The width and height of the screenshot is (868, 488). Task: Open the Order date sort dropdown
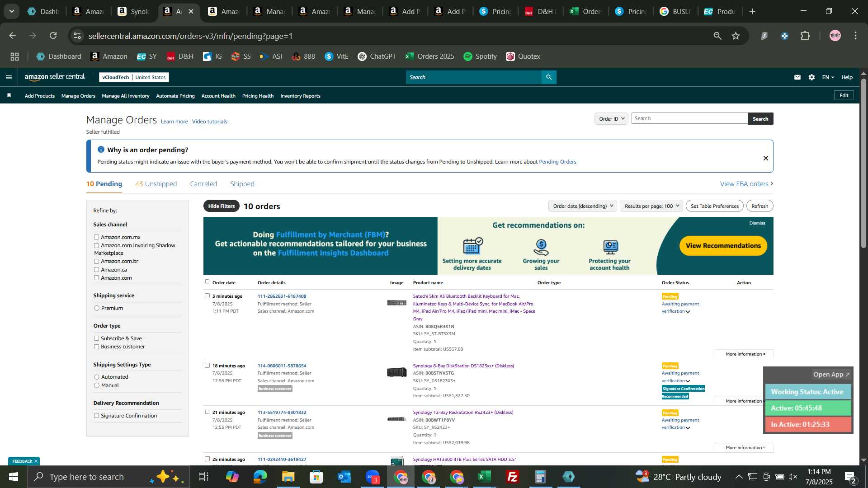point(583,206)
